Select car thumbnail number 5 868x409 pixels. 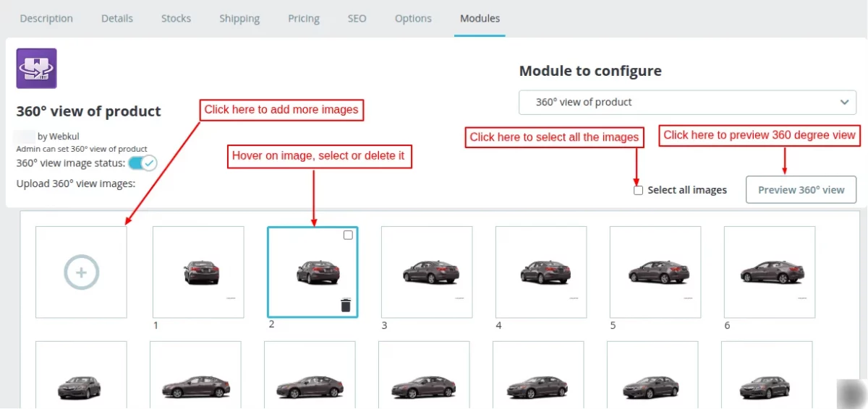[x=655, y=272]
